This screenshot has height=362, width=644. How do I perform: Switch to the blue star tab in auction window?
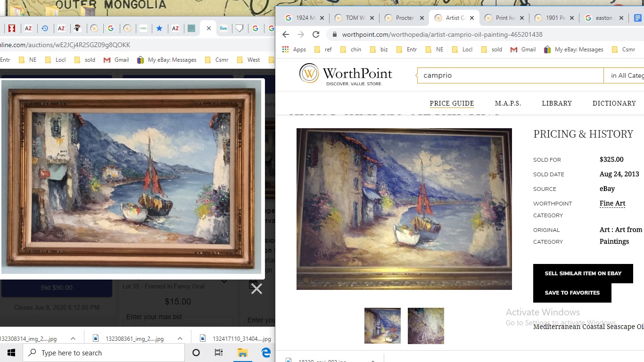point(159,28)
